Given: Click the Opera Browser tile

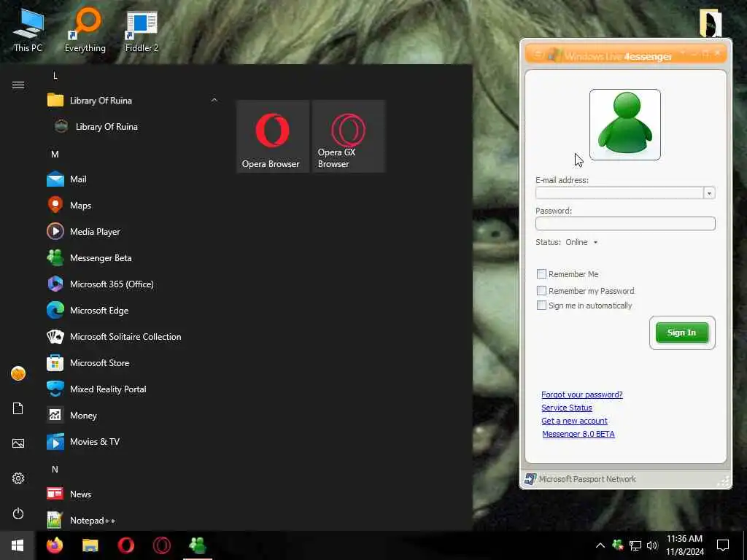Looking at the screenshot, I should [273, 136].
